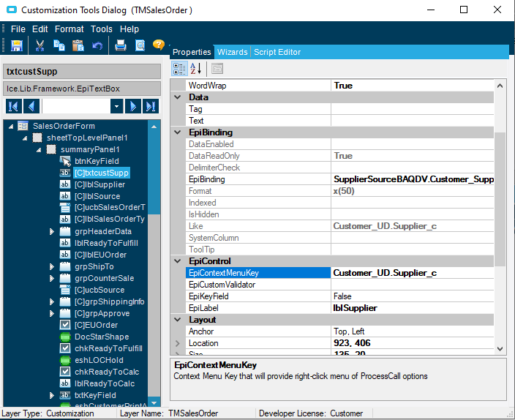Select the [C]EUOrder checkbox control

pos(96,325)
